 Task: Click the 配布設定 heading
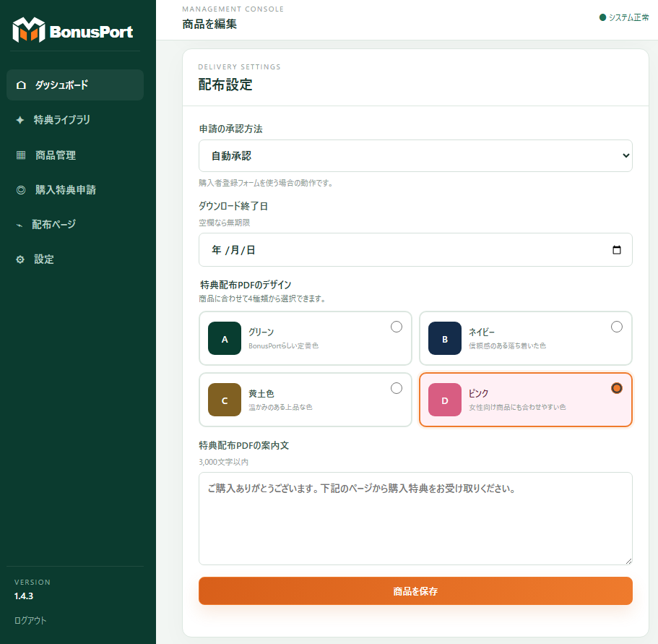225,85
